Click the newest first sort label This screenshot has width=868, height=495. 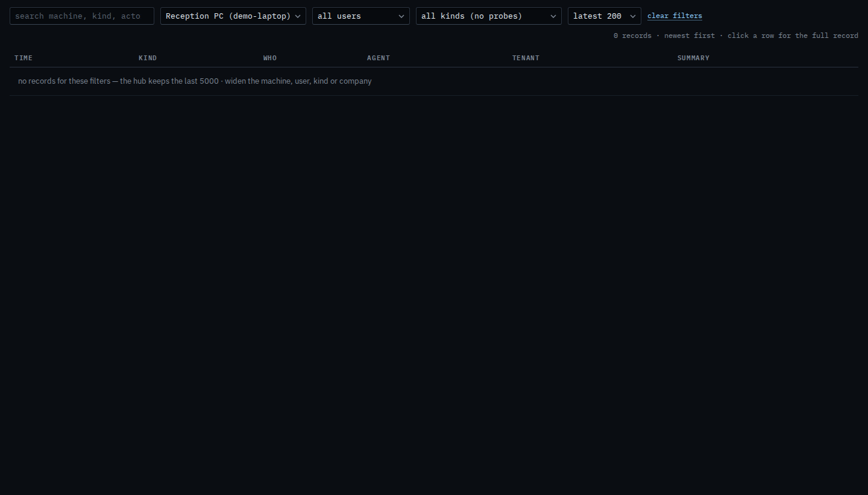690,36
